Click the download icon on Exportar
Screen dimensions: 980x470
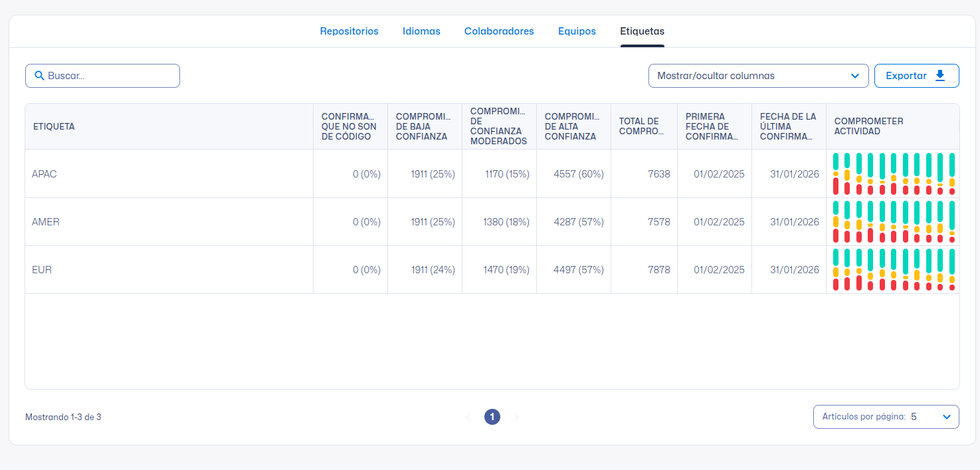pyautogui.click(x=940, y=76)
